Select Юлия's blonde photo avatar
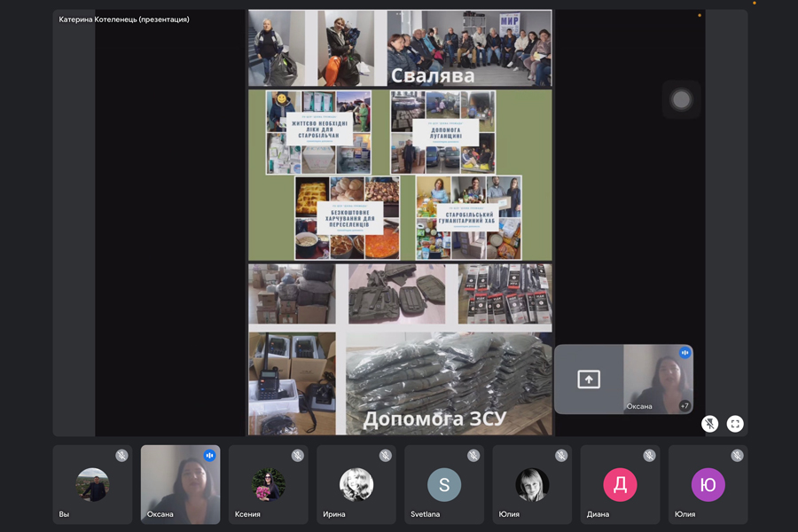798x532 pixels. coord(532,485)
